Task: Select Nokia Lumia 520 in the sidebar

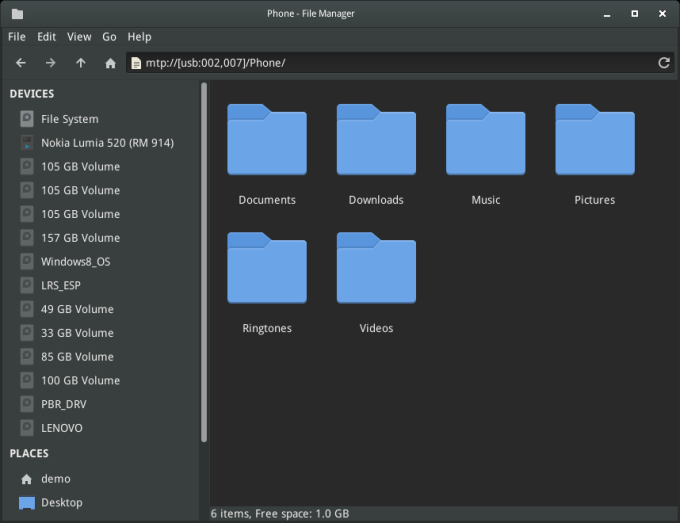Action: 106,143
